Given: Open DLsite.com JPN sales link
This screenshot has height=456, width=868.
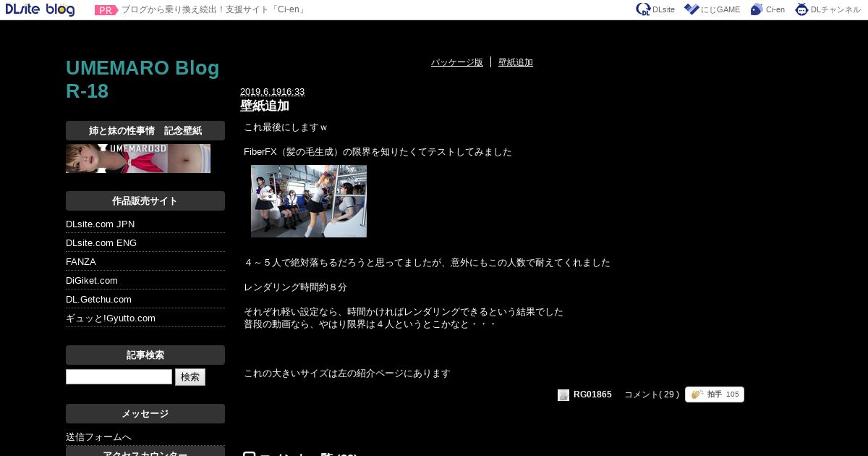Looking at the screenshot, I should pos(101,224).
